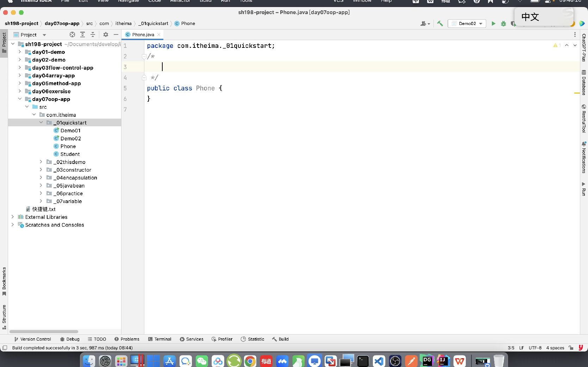Image resolution: width=588 pixels, height=367 pixels.
Task: Expand the day03flow-control-app module
Action: [20, 68]
